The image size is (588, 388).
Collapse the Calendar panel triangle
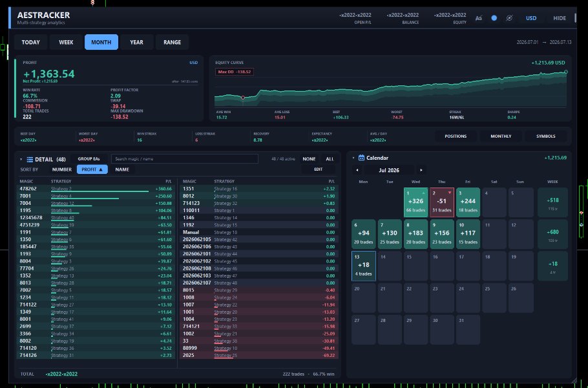[353, 158]
